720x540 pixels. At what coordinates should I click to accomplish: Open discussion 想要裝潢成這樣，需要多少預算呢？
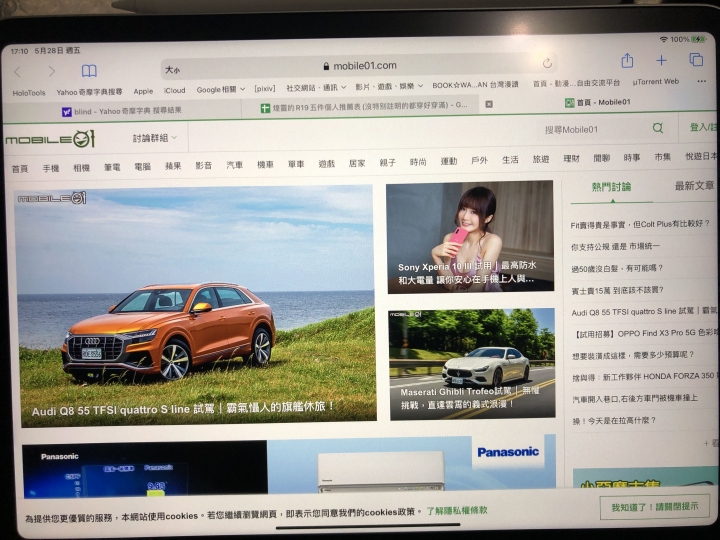633,355
